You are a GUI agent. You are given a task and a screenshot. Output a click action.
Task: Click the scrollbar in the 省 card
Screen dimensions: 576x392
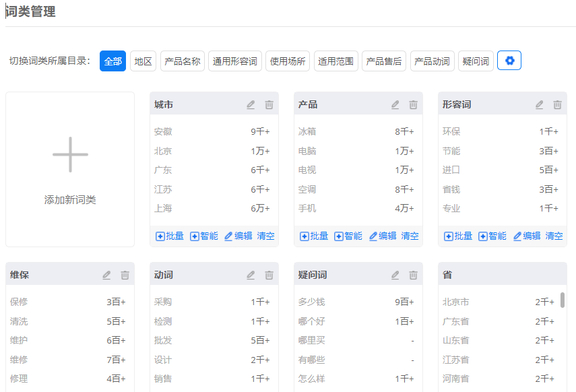[x=563, y=300]
